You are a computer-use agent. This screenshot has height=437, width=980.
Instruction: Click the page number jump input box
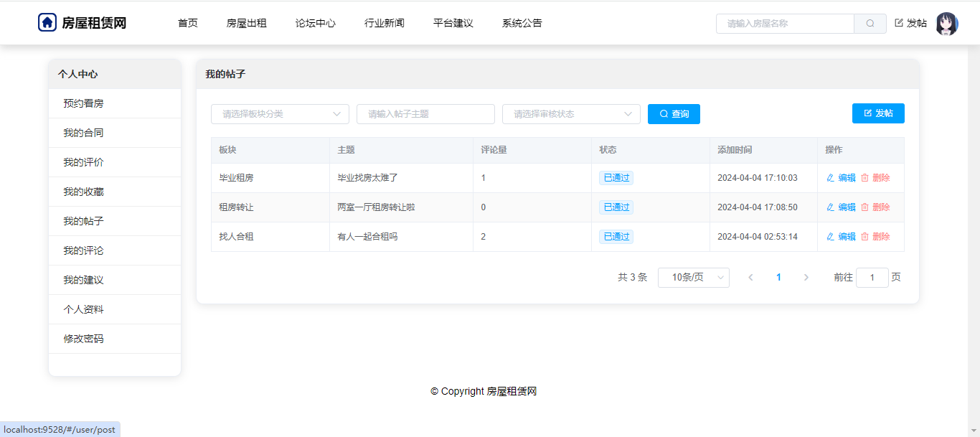click(x=872, y=278)
